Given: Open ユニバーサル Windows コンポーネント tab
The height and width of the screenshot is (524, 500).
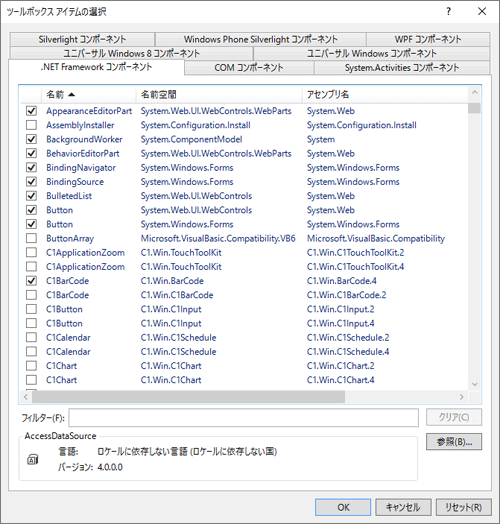Looking at the screenshot, I should pyautogui.click(x=372, y=53).
